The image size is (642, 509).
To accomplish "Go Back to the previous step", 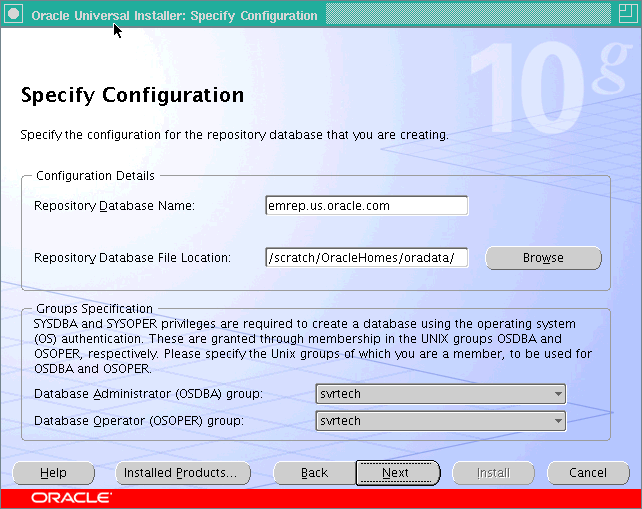I will coord(314,473).
